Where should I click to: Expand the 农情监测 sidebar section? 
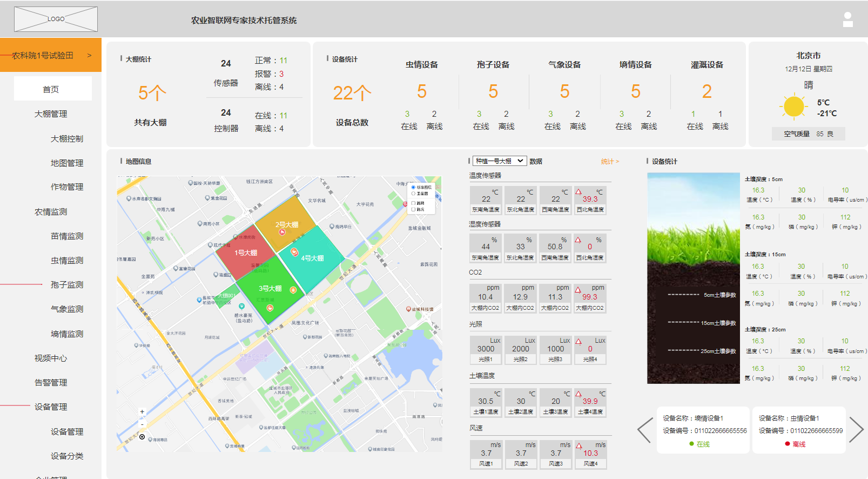click(51, 212)
